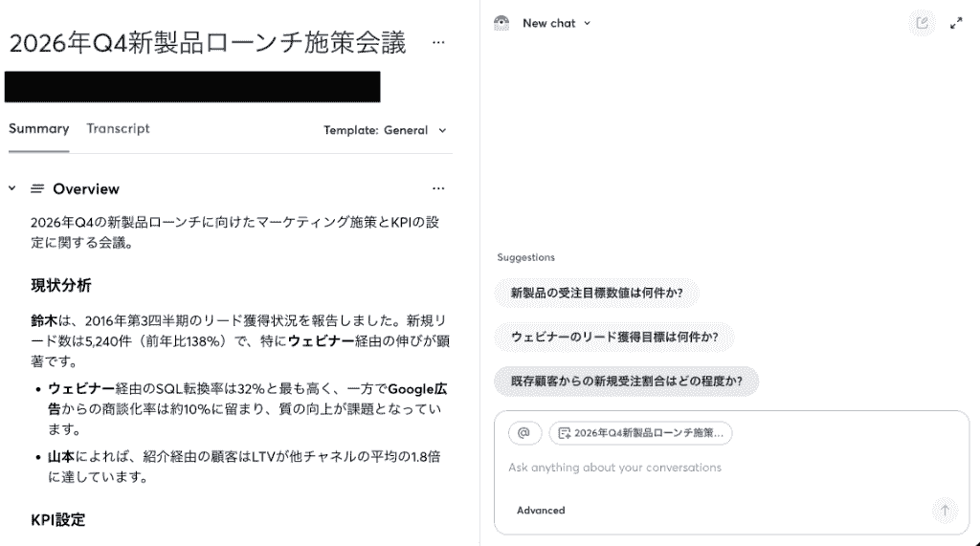Choose suggestion 新製品の受注目標数値は何件か?
980x546 pixels.
596,293
